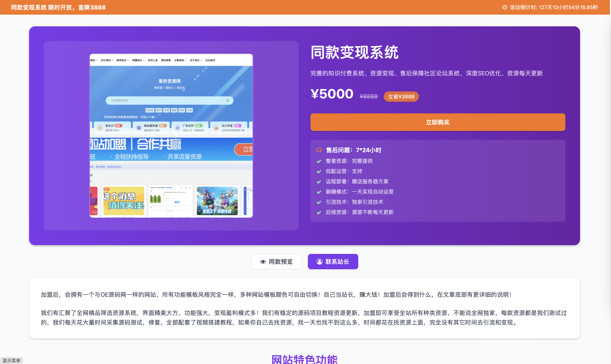This screenshot has width=611, height=364.
Task: Click the clock icon in the countdown banner
Action: click(x=505, y=7)
